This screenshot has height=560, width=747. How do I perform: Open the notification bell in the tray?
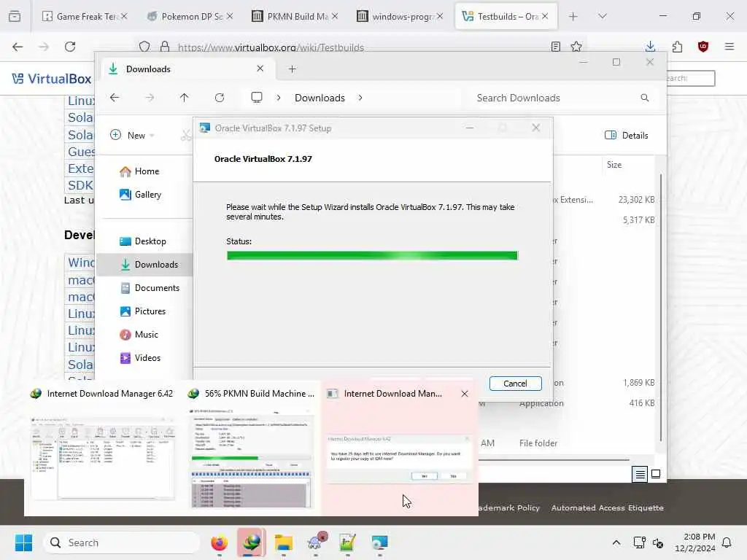(x=727, y=542)
